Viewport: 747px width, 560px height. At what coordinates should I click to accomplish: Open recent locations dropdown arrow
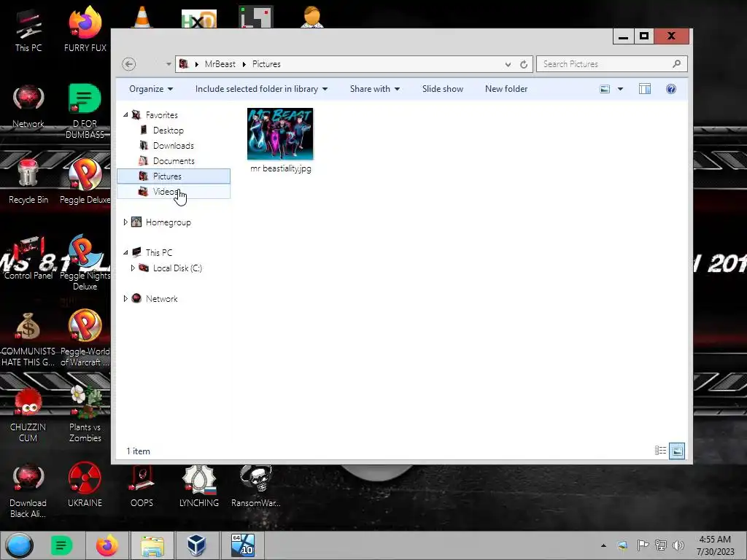click(169, 64)
